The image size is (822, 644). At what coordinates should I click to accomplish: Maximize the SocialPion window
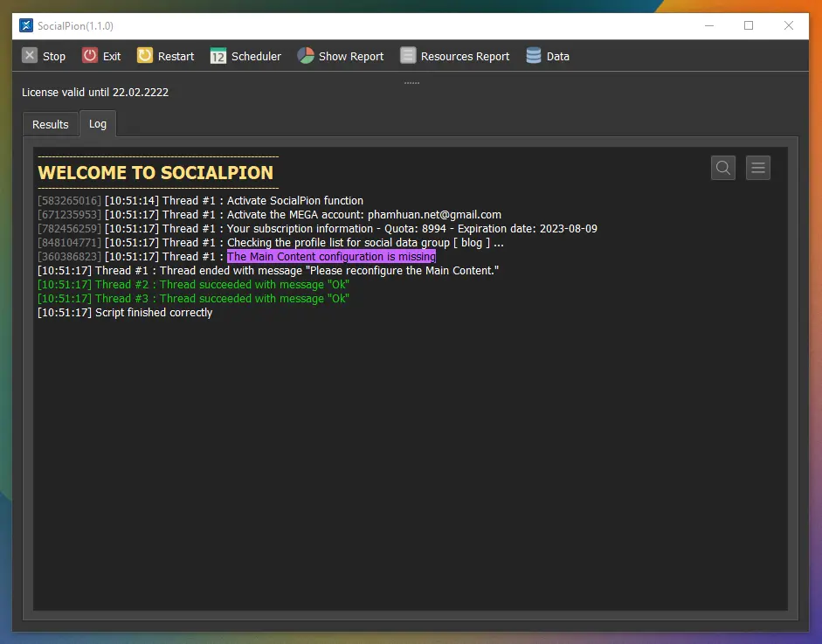tap(749, 25)
